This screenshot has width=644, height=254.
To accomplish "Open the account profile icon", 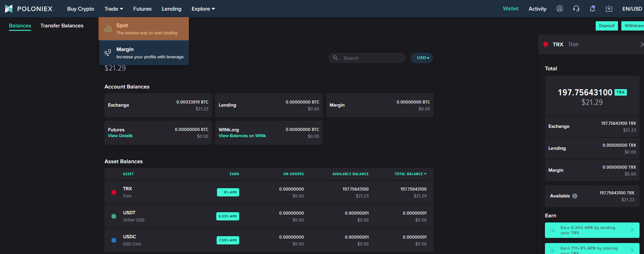I will tap(560, 9).
